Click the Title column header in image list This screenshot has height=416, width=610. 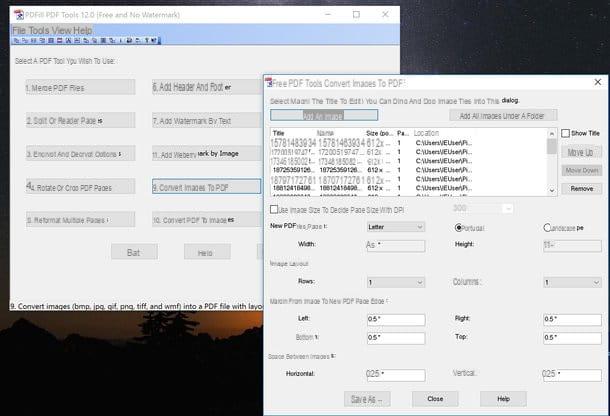[294, 133]
